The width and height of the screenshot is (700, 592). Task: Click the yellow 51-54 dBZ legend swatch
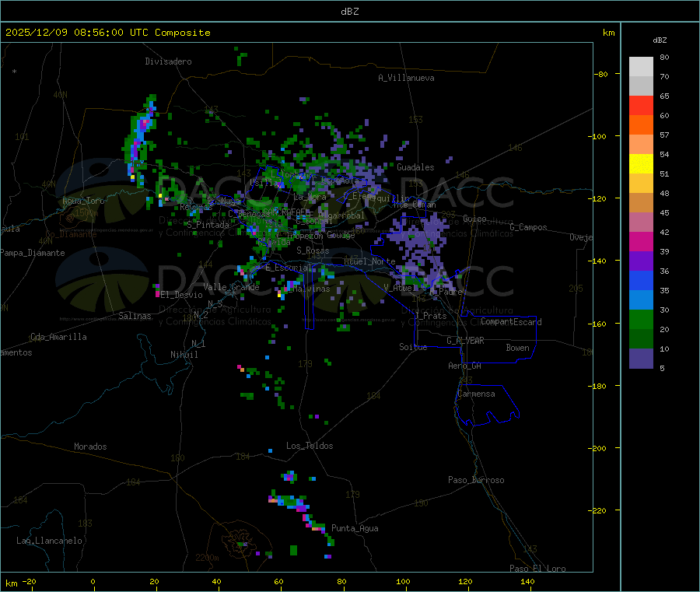[x=641, y=164]
